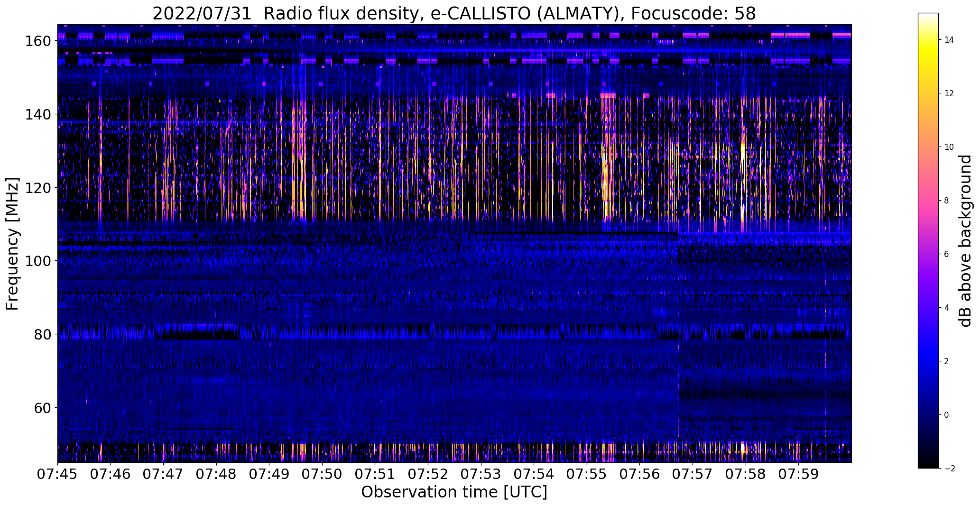Click the colorbar tick value 10
Image resolution: width=980 pixels, height=506 pixels.
coord(949,147)
